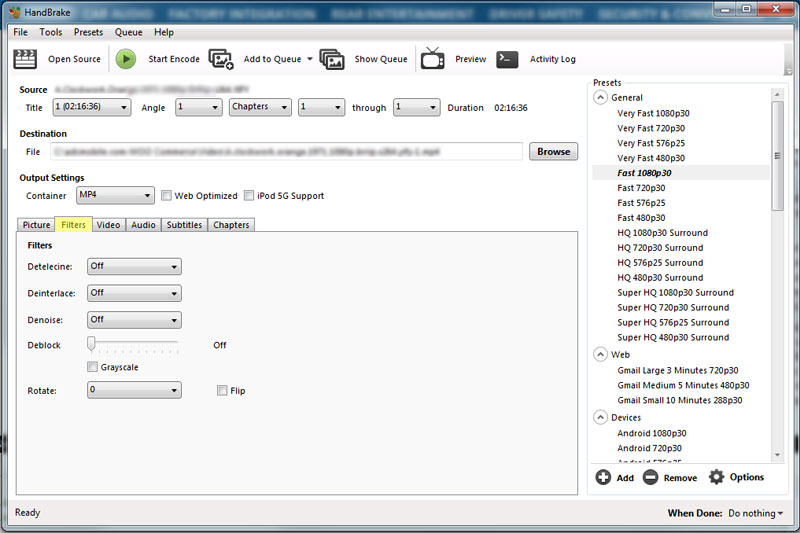Click the minus icon to remove preset
Image resolution: width=800 pixels, height=533 pixels.
click(x=650, y=477)
